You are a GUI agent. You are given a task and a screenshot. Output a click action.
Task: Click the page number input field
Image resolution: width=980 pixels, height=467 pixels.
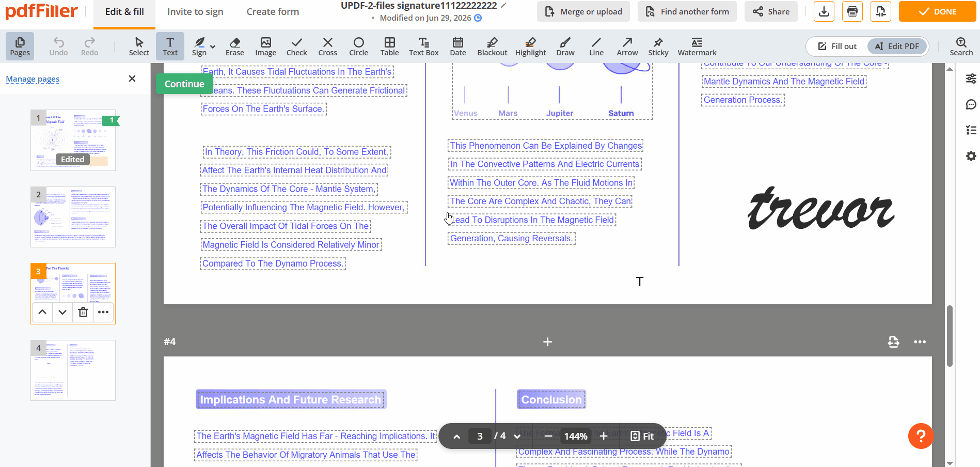tap(480, 436)
